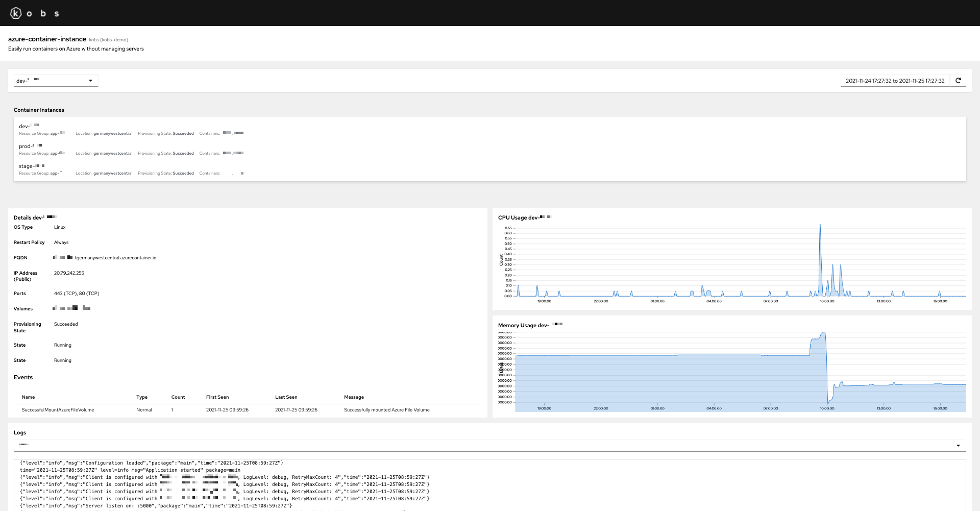Image resolution: width=980 pixels, height=511 pixels.
Task: Click the OS Type value Linux
Action: click(x=60, y=227)
